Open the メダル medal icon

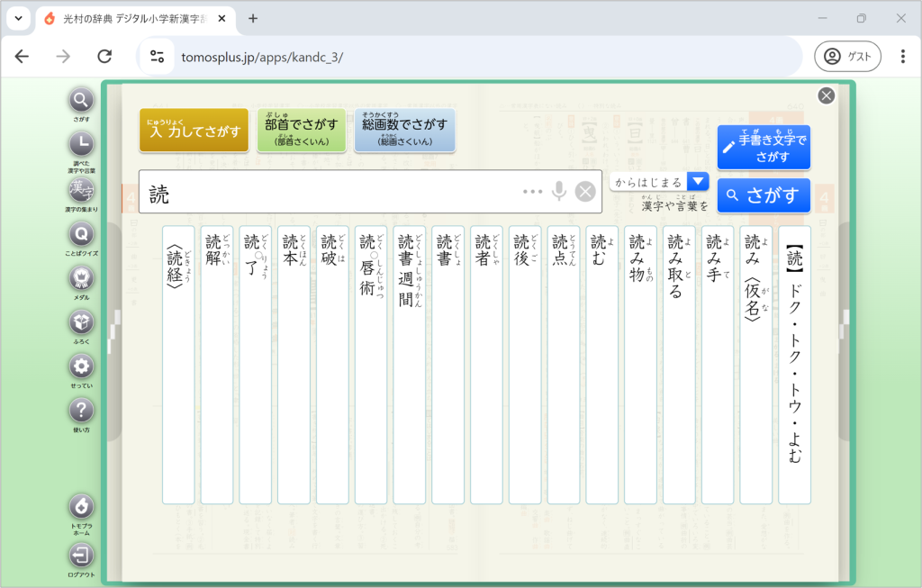(81, 278)
